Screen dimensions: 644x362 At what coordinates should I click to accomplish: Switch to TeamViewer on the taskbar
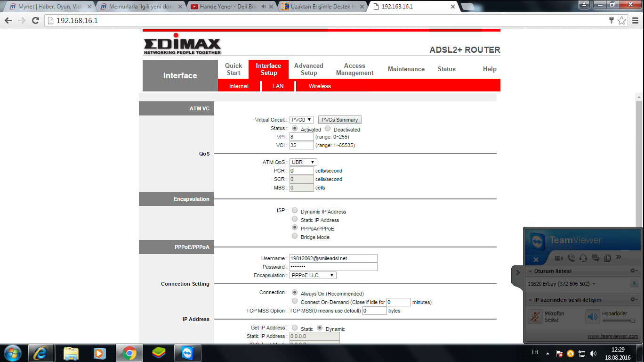188,353
